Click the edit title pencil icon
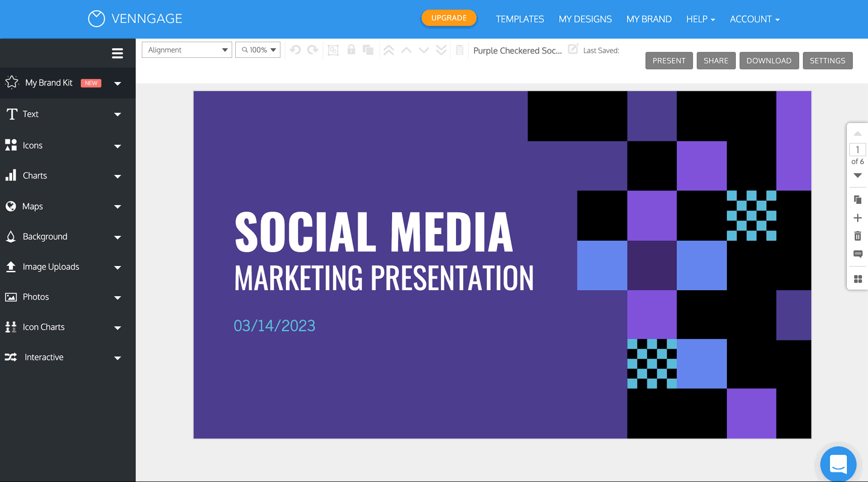The image size is (868, 482). click(573, 49)
